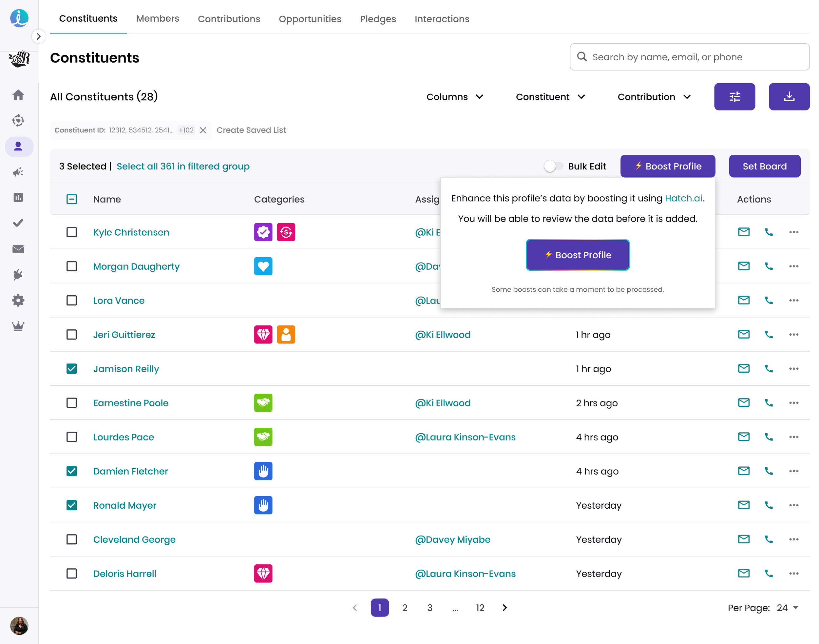Click the constituent search field

pyautogui.click(x=690, y=57)
